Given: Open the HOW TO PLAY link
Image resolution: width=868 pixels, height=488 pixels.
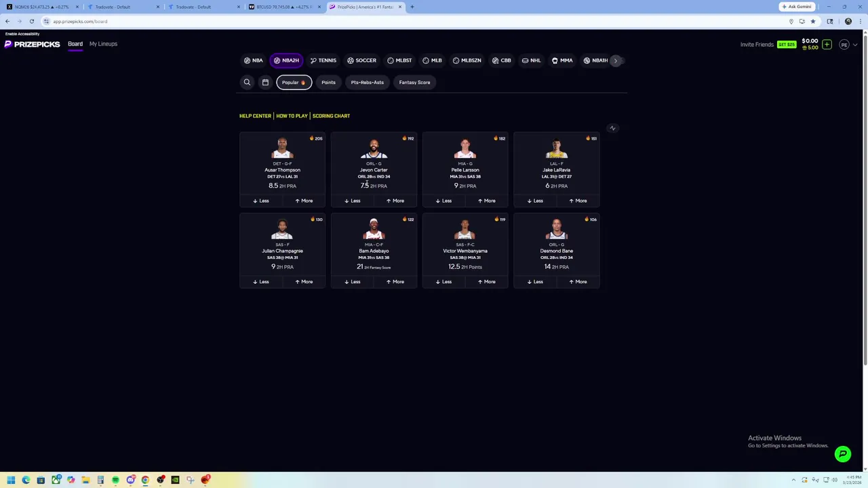Looking at the screenshot, I should (x=292, y=116).
